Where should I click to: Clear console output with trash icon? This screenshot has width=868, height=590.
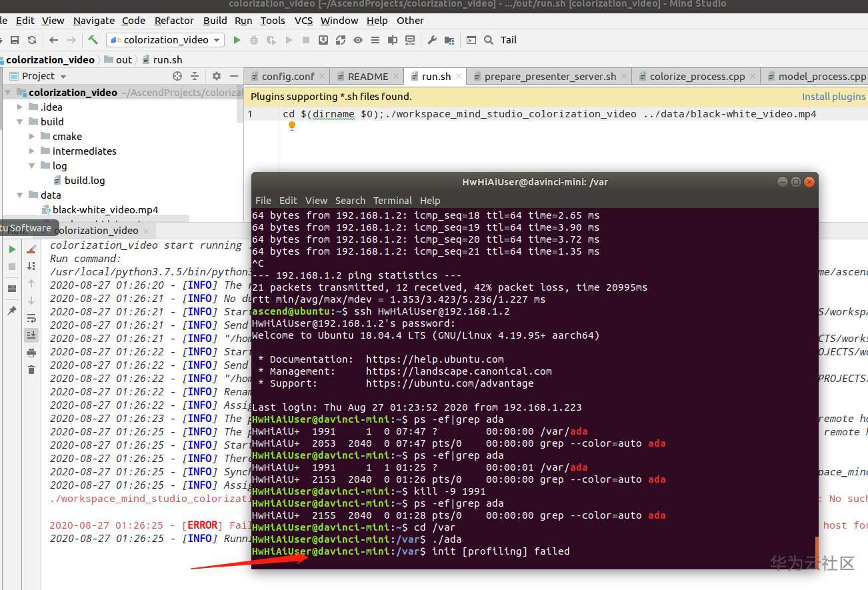pyautogui.click(x=31, y=369)
